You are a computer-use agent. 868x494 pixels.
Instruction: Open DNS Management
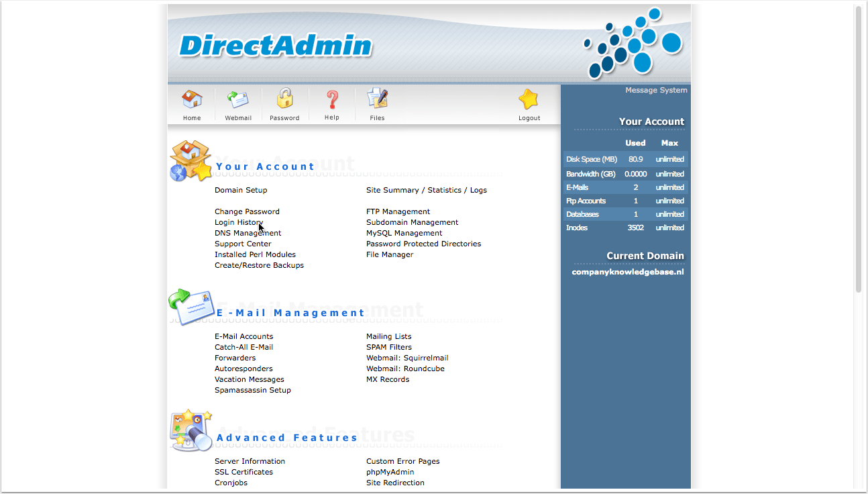tap(248, 233)
